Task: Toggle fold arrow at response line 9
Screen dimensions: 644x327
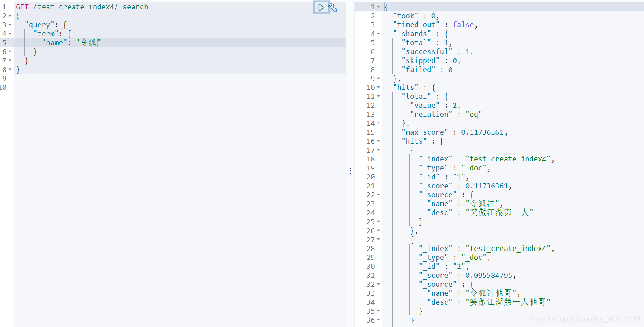Action: [378, 79]
